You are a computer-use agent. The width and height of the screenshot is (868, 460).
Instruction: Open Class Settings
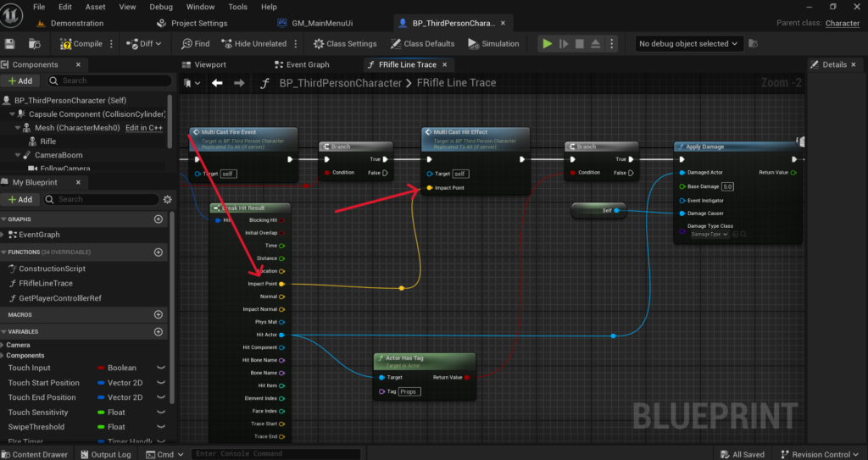(345, 44)
